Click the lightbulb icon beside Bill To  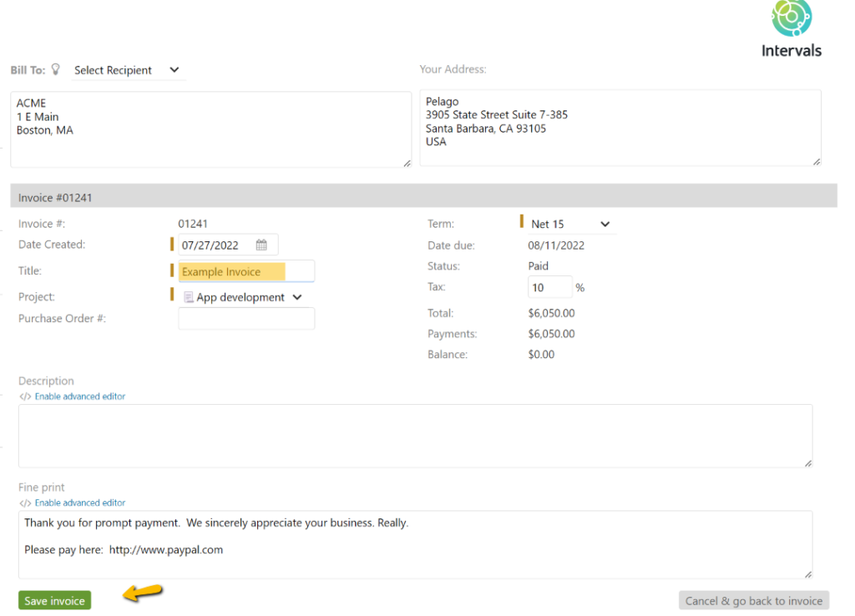(x=55, y=69)
